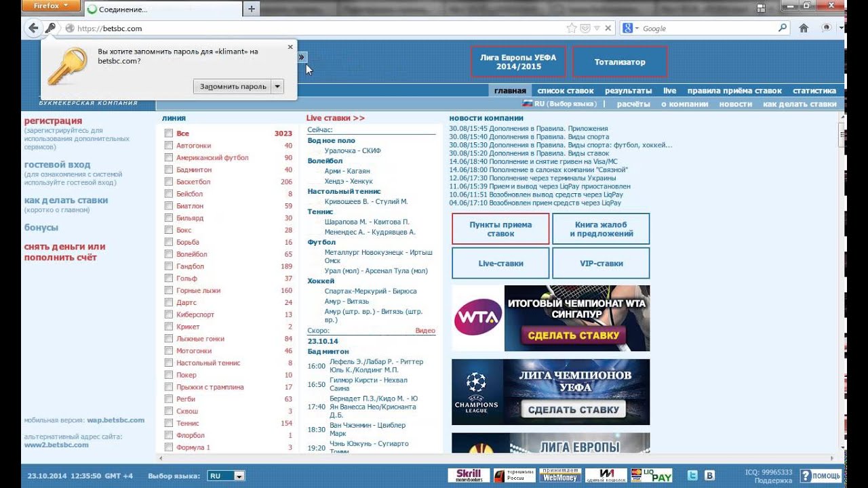Open the Выбор языка RU combo box
This screenshot has width=868, height=488.
tap(226, 476)
